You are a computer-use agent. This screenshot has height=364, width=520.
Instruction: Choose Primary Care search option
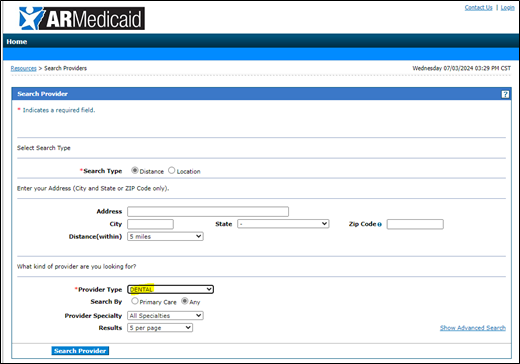click(x=134, y=301)
